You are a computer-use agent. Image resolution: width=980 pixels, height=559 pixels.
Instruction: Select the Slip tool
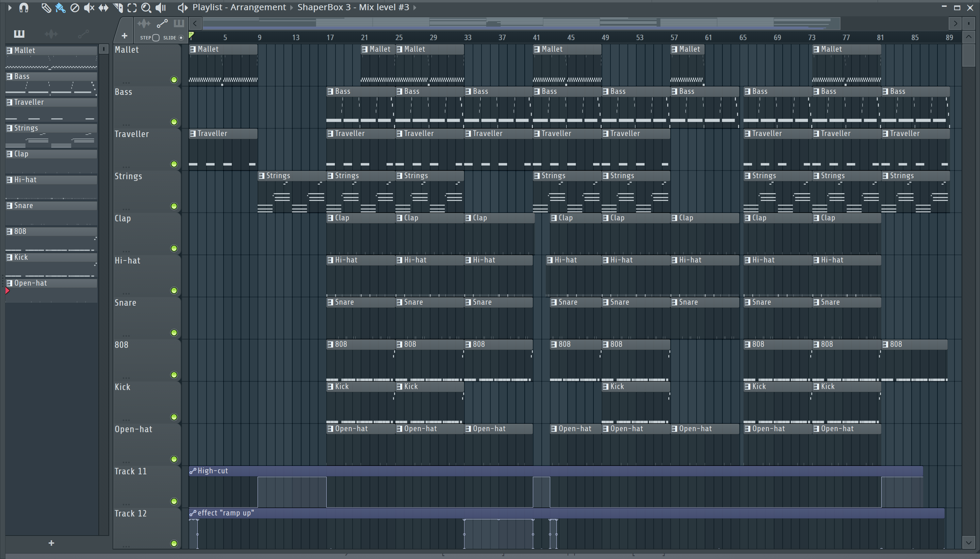(x=103, y=8)
